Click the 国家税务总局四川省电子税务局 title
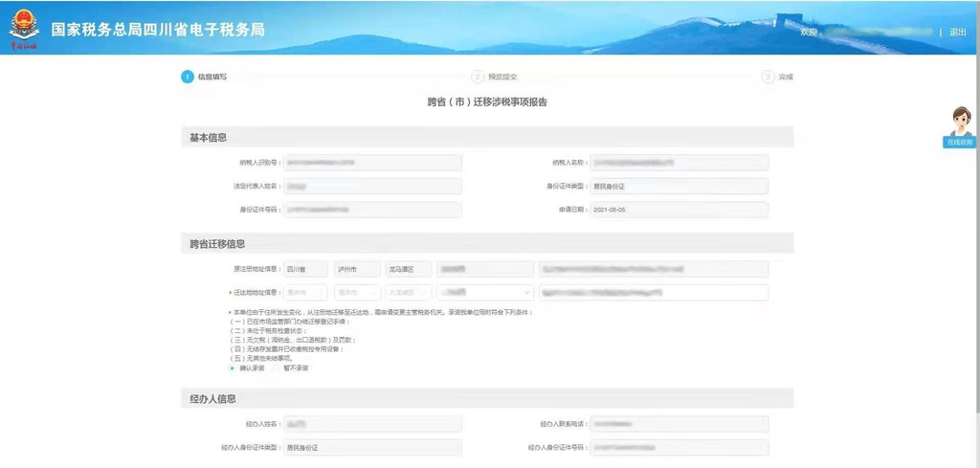 coord(158,30)
